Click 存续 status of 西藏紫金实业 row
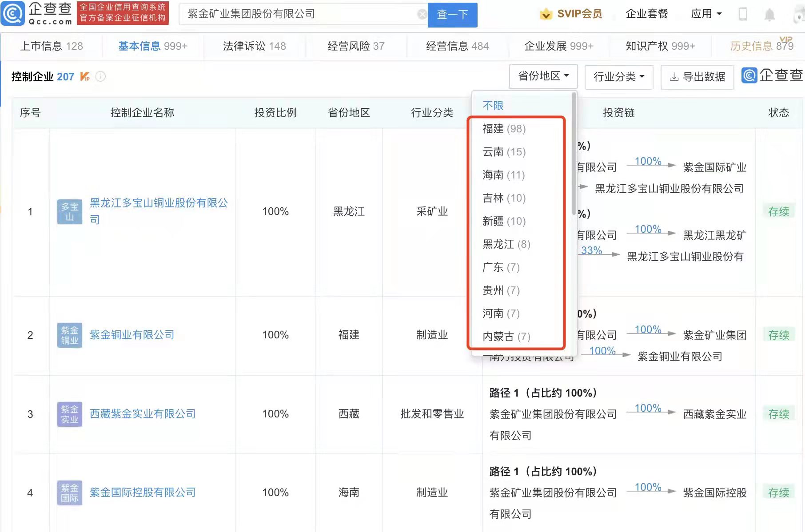Screen dimensions: 805x532 (x=779, y=414)
